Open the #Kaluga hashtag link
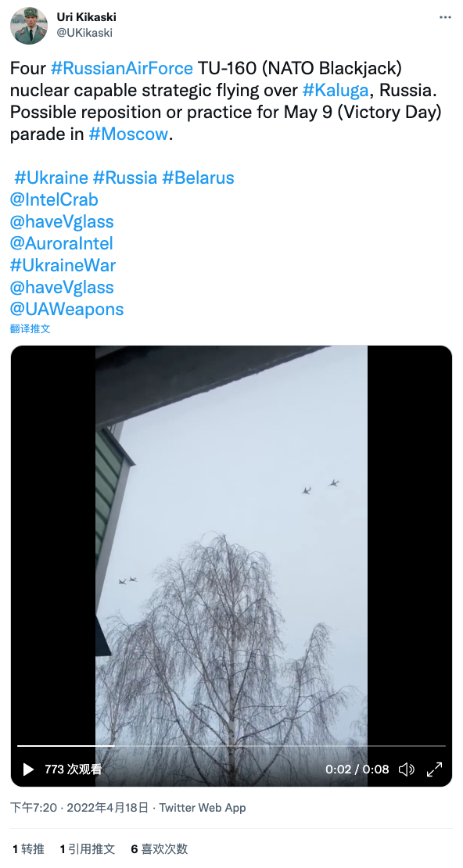The width and height of the screenshot is (463, 868). pyautogui.click(x=335, y=90)
